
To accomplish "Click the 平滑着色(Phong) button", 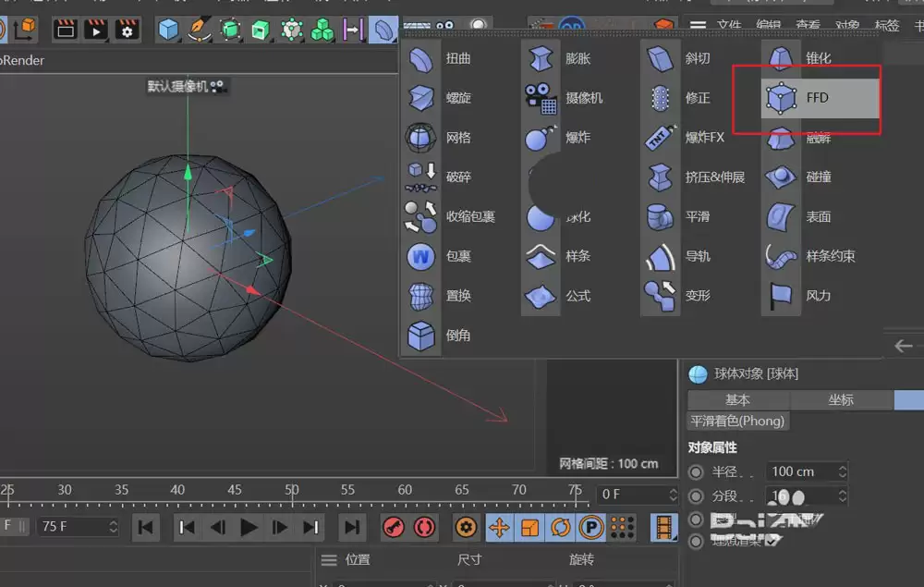I will pos(737,421).
